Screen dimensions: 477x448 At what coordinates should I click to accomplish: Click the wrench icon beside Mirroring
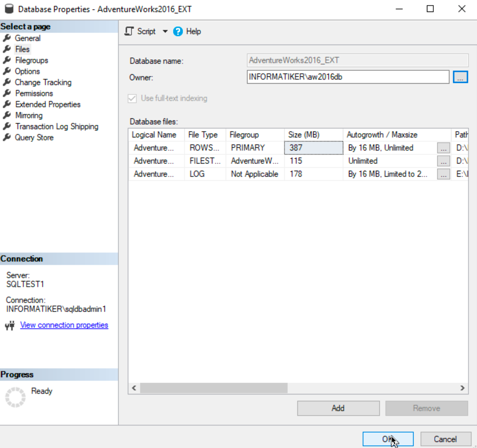tap(7, 115)
